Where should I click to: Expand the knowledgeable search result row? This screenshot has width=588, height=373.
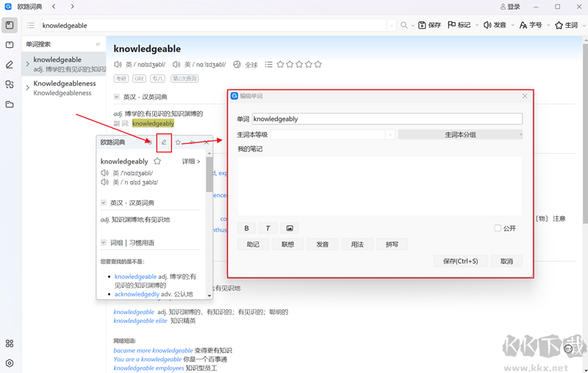(27, 64)
